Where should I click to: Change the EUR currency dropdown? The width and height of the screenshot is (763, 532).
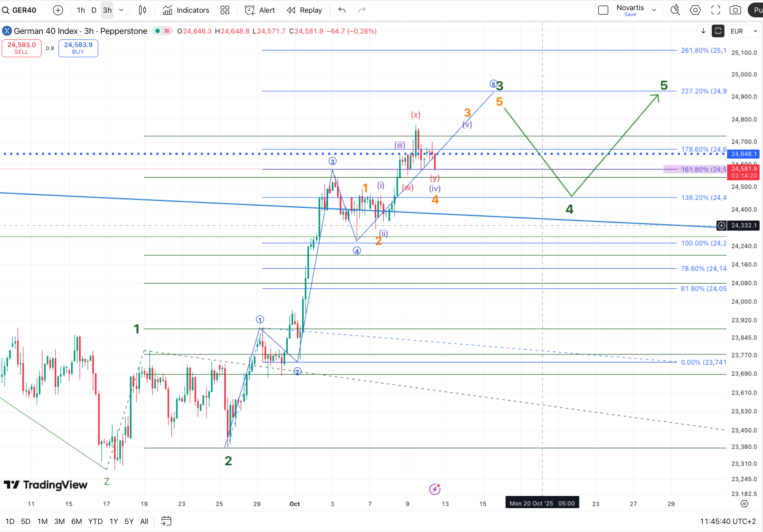(x=744, y=31)
